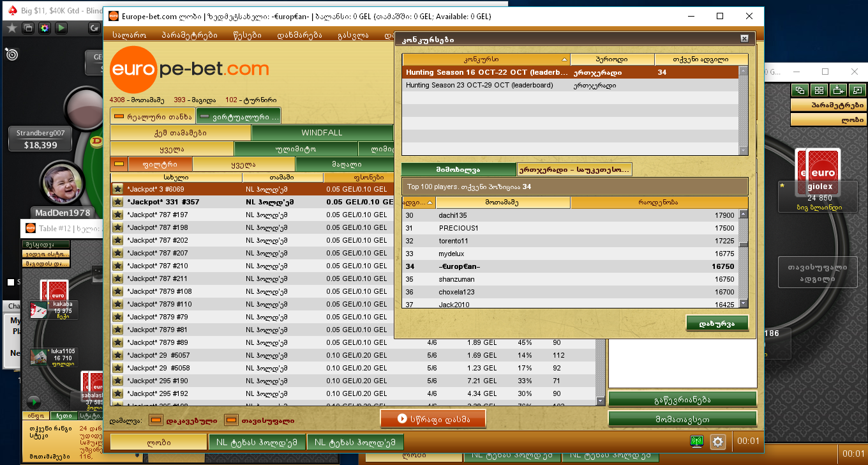Switch to the ვირტუალური money tab
Screen dimensions: 868x465
coord(239,116)
